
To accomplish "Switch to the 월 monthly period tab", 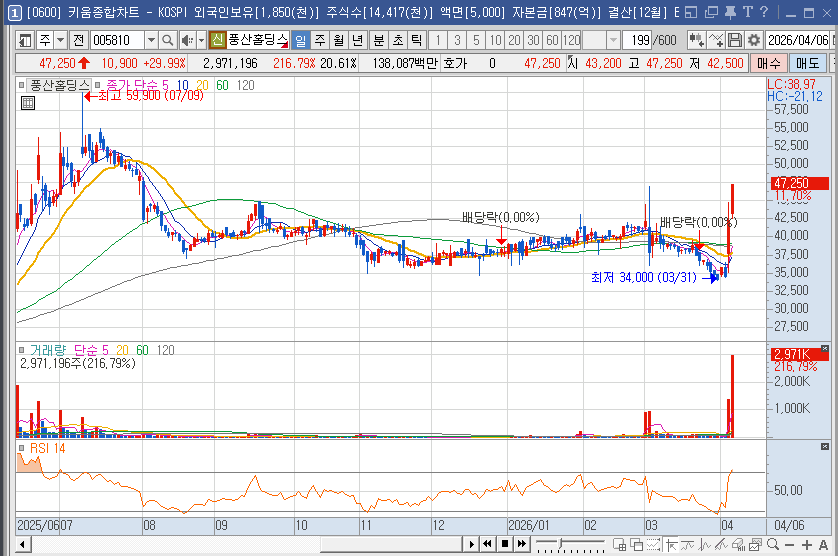I will tap(339, 40).
